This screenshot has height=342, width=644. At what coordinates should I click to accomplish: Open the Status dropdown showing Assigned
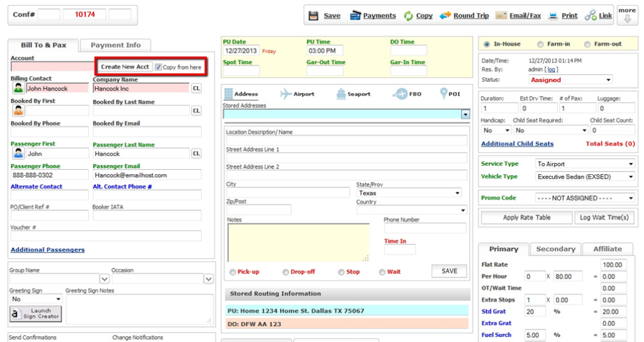[570, 80]
